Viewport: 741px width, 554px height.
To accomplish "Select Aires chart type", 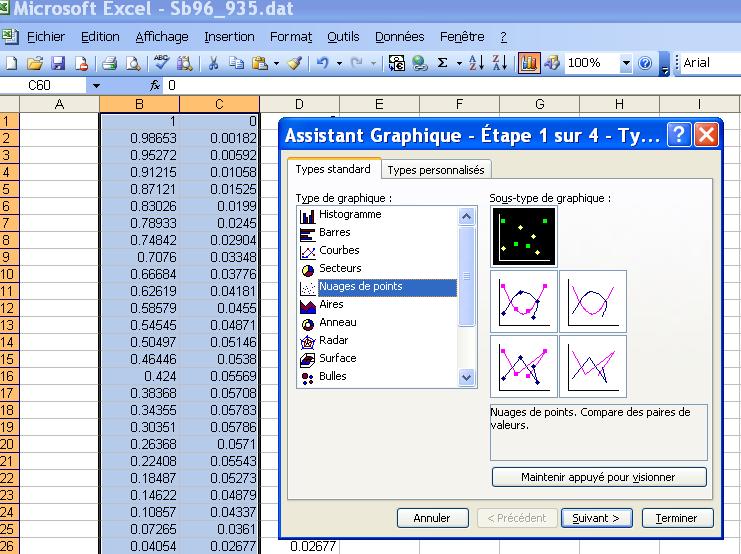I will coord(377,304).
